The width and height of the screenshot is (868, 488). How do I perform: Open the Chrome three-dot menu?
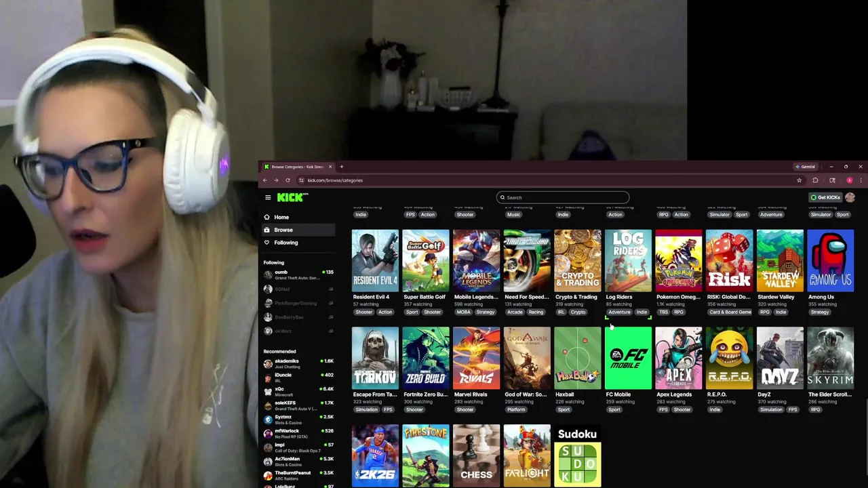click(x=861, y=180)
